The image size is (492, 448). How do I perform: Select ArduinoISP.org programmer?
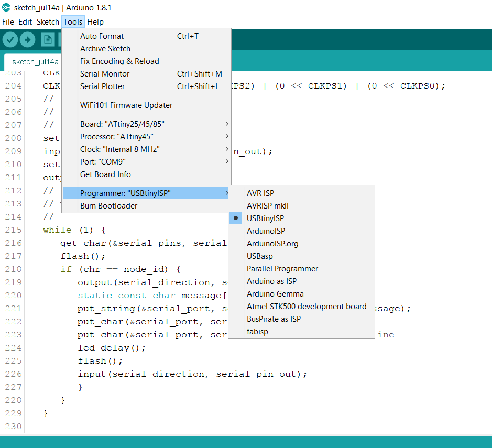tap(301, 244)
